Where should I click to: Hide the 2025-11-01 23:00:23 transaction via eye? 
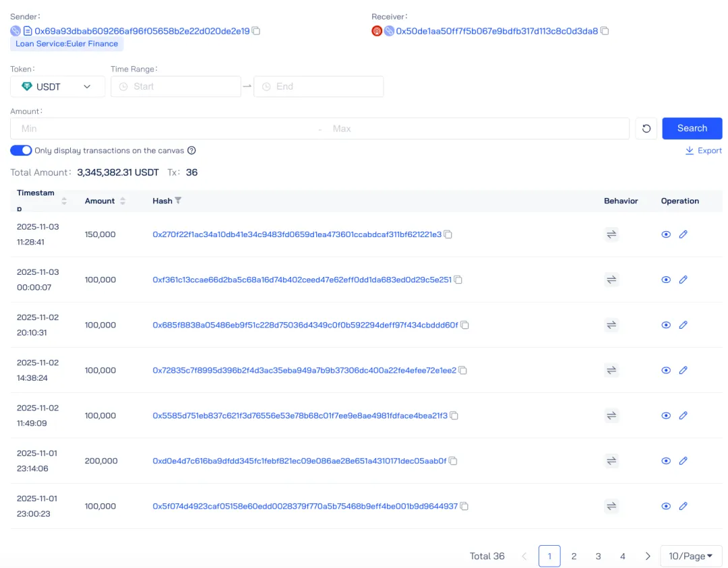666,506
